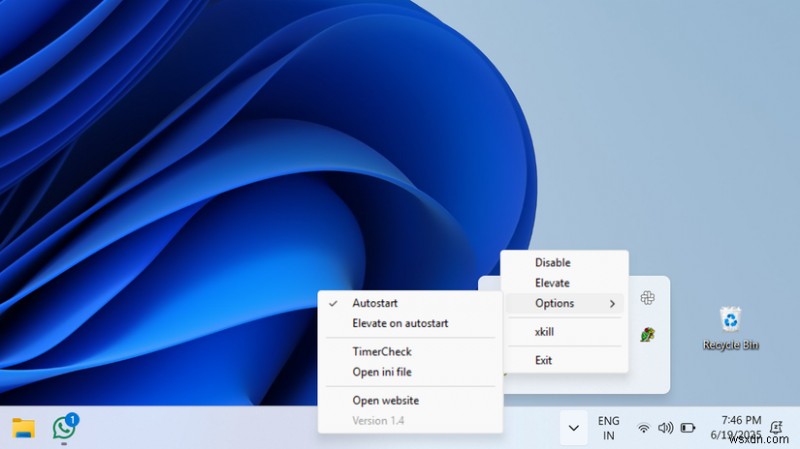Open the notification bell icon
Image resolution: width=800 pixels, height=449 pixels.
pos(776,427)
